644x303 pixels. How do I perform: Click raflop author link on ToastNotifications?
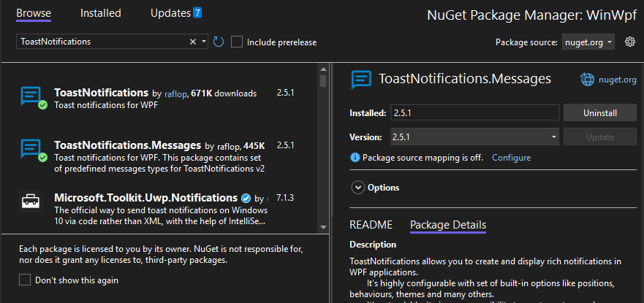pyautogui.click(x=175, y=94)
